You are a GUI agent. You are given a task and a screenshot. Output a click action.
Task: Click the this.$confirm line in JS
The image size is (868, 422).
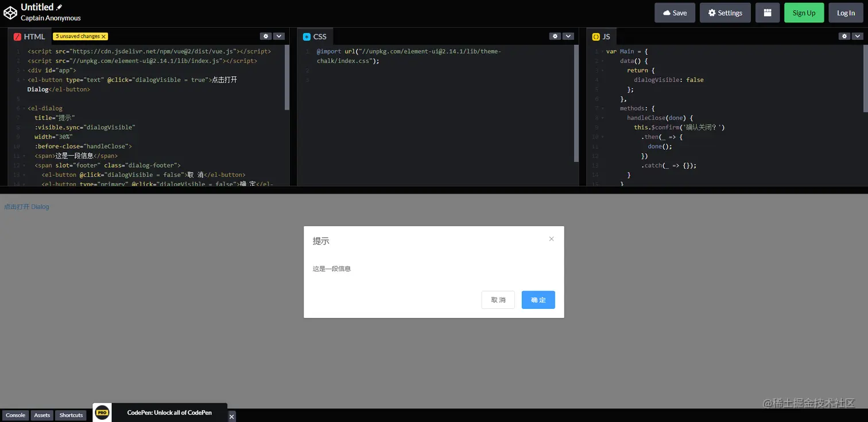680,127
